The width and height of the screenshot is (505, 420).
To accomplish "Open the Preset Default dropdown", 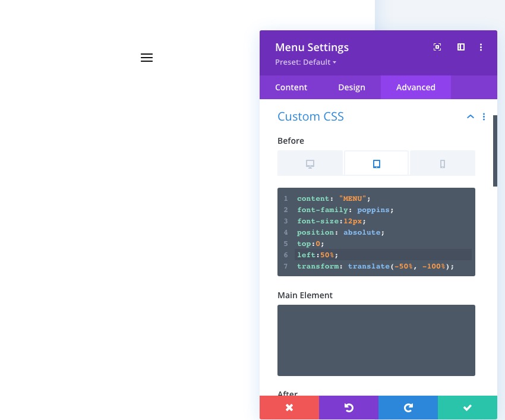I will [x=306, y=62].
